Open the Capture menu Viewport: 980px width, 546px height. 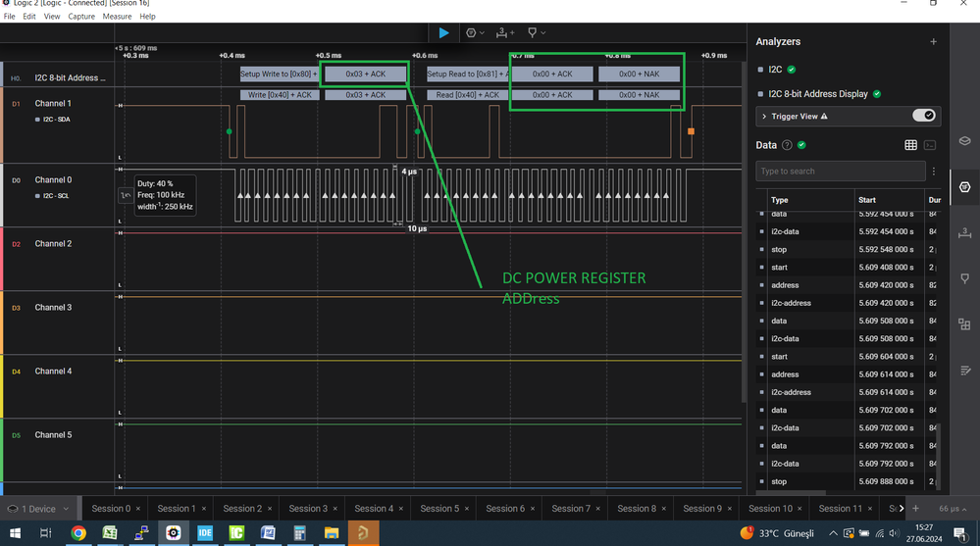pyautogui.click(x=81, y=17)
